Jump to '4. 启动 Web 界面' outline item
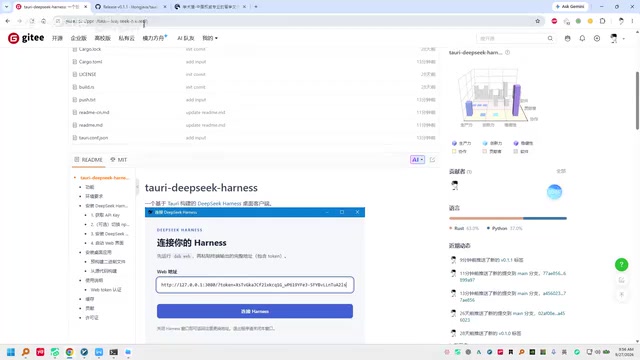The image size is (640, 360). (107, 243)
